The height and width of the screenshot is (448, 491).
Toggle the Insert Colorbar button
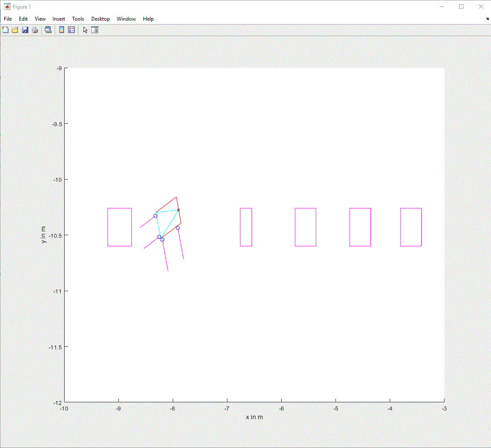(62, 30)
